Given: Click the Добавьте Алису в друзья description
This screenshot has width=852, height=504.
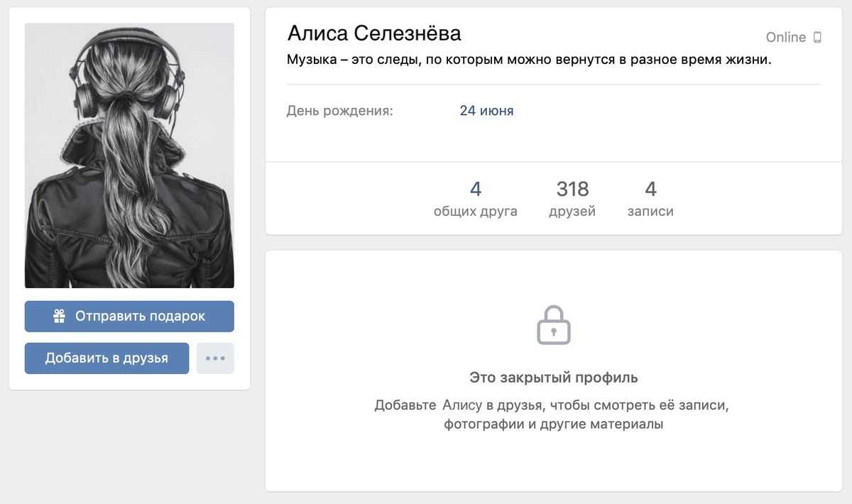Looking at the screenshot, I should (x=553, y=415).
